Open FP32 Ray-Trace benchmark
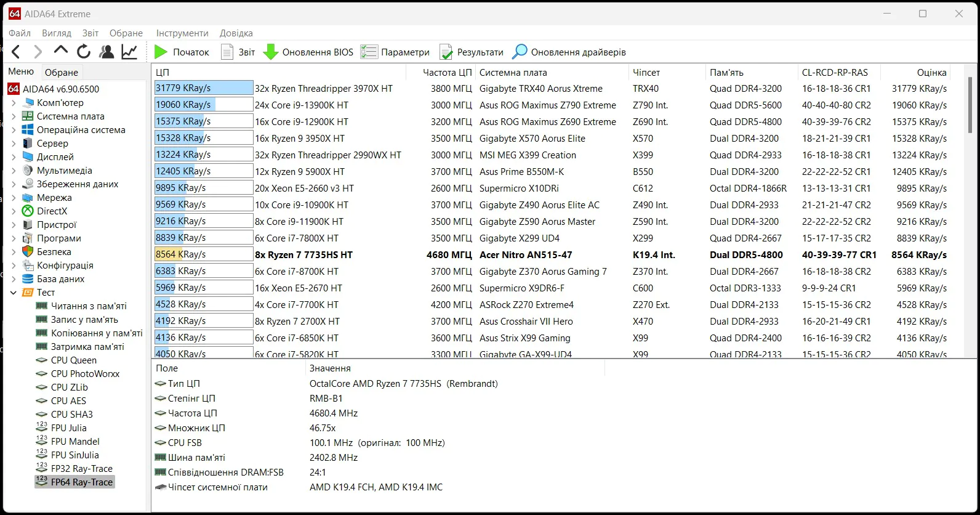980x515 pixels. coord(74,469)
